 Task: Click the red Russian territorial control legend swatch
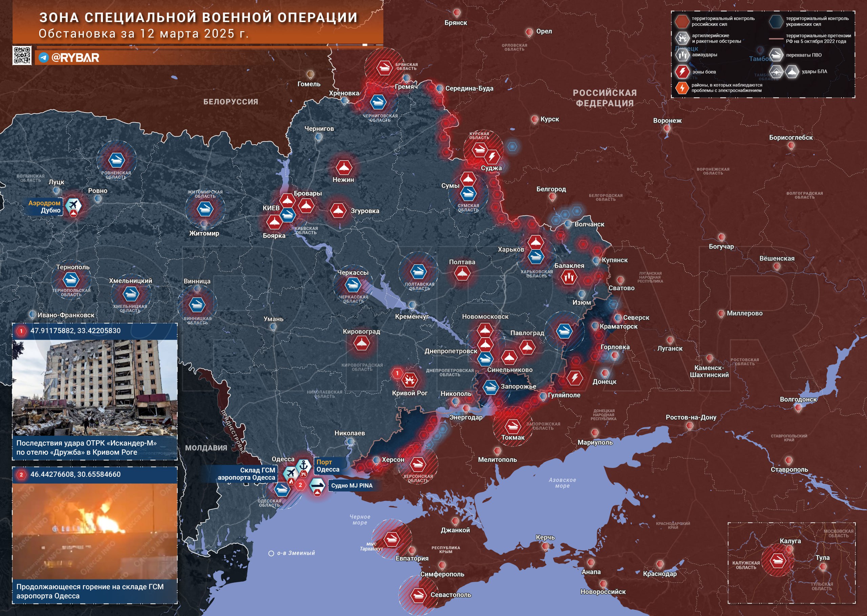681,21
